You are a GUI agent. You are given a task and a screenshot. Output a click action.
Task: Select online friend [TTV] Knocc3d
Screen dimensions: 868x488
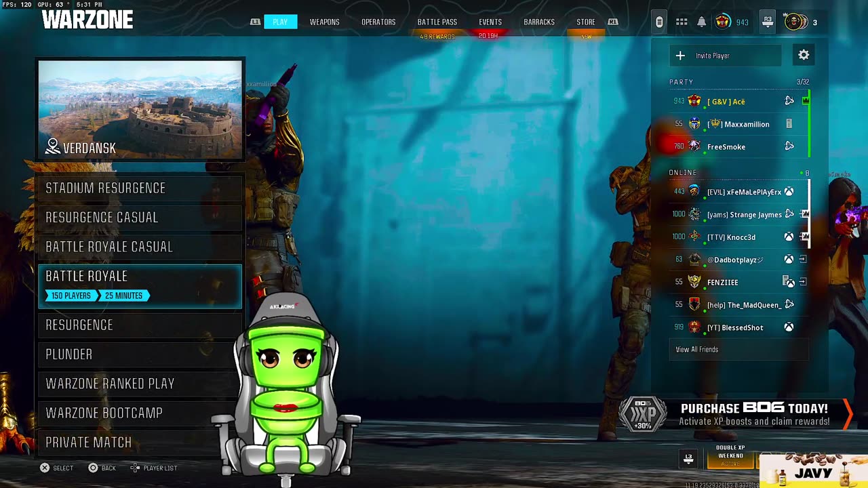coord(738,237)
